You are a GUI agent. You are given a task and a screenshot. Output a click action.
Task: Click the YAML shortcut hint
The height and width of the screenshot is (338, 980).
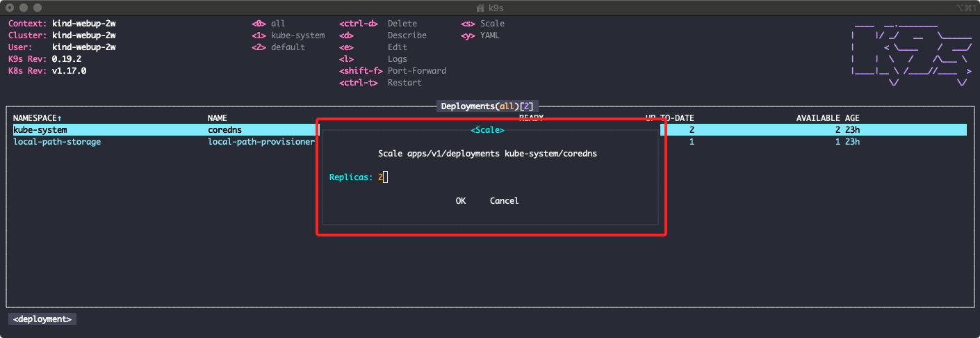489,35
